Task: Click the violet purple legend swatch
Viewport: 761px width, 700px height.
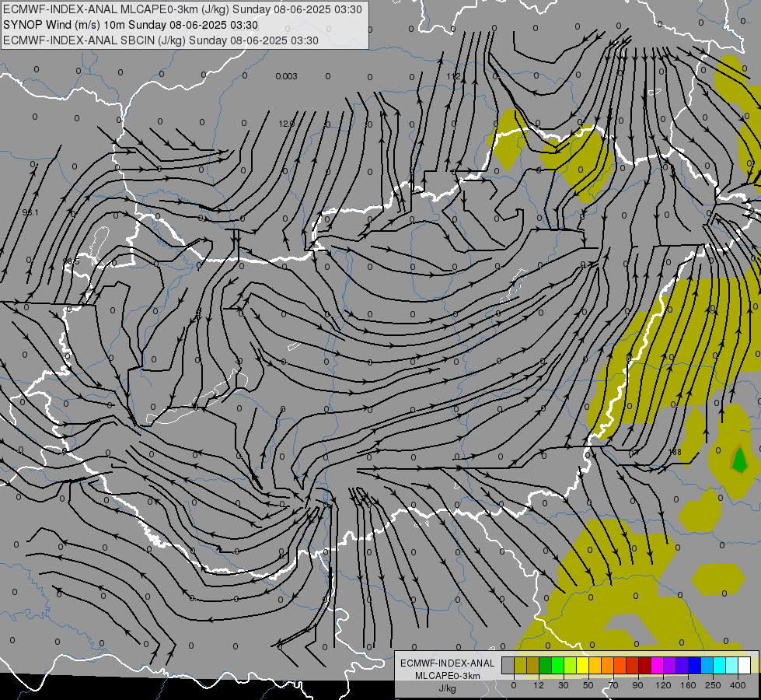Action: pyautogui.click(x=670, y=665)
